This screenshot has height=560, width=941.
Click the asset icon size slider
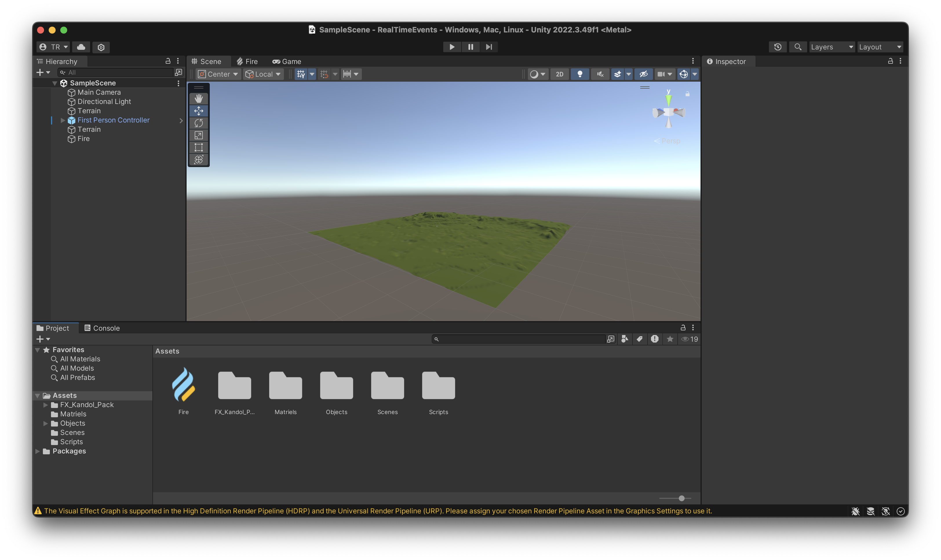coord(681,498)
